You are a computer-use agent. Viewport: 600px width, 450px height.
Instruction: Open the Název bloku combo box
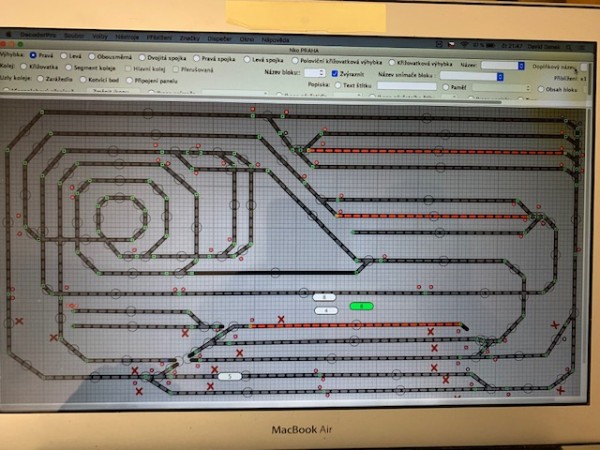[315, 73]
